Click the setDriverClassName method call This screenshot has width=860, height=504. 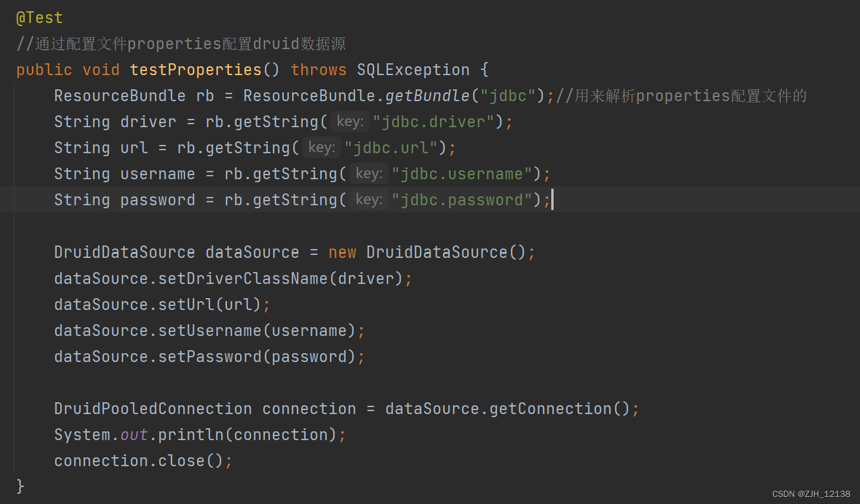243,279
